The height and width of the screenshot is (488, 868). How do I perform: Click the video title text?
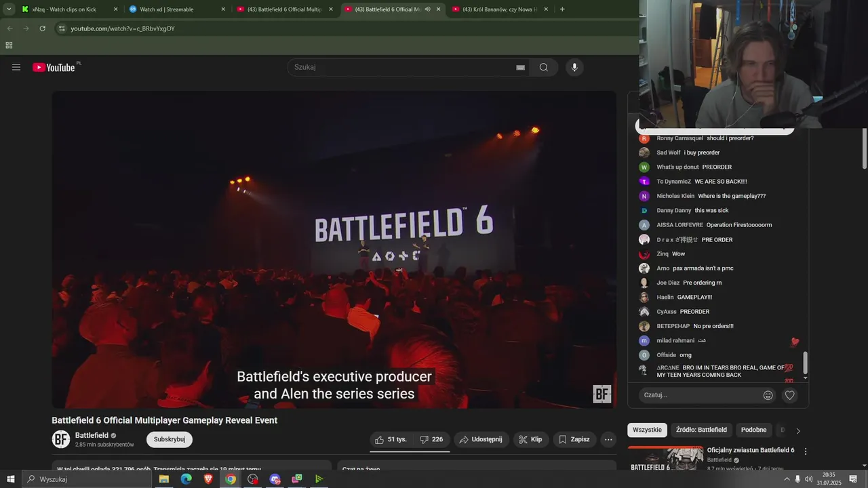point(165,420)
